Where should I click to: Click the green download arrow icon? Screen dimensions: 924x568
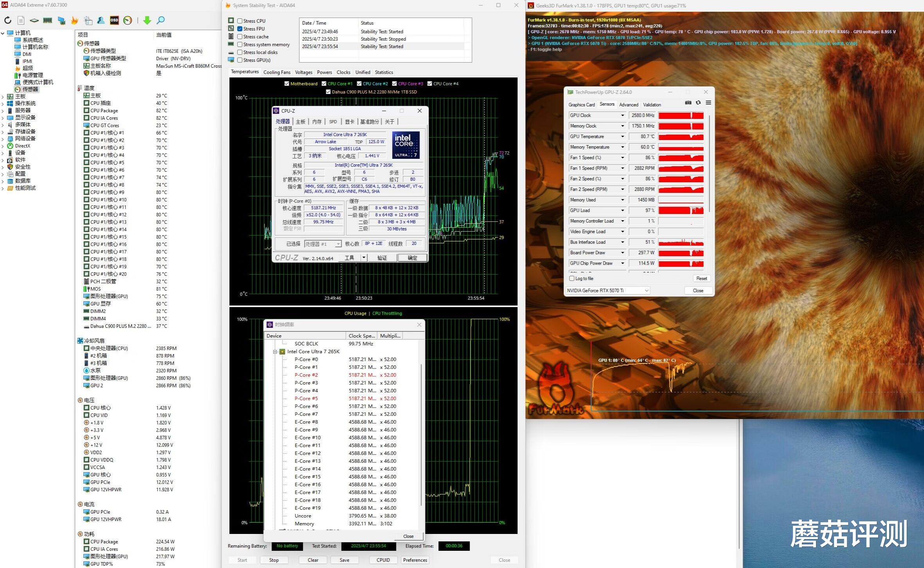tap(147, 20)
